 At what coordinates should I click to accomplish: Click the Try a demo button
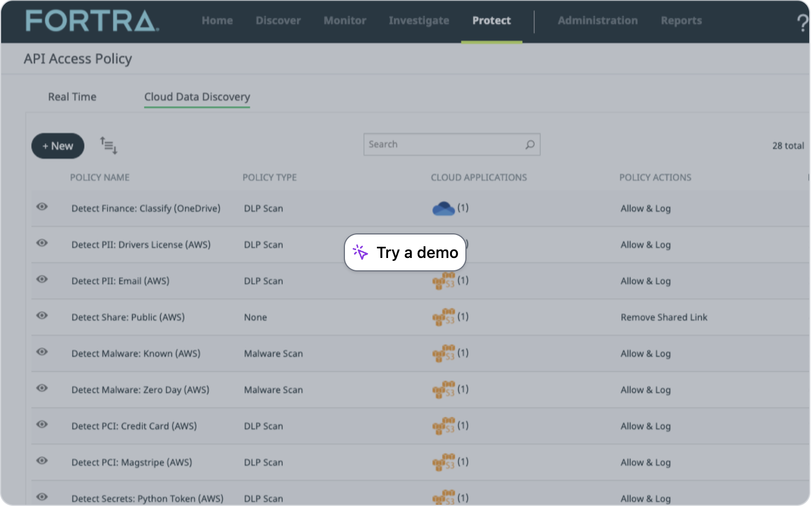pos(405,253)
